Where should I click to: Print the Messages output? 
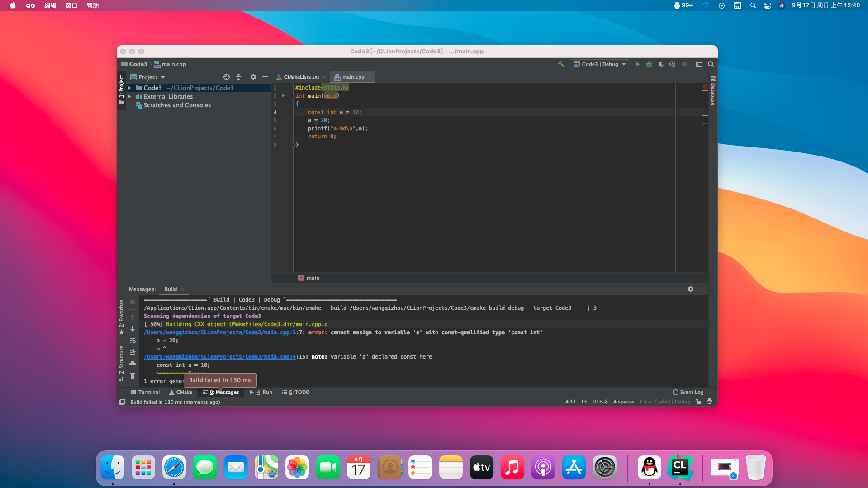click(x=133, y=364)
